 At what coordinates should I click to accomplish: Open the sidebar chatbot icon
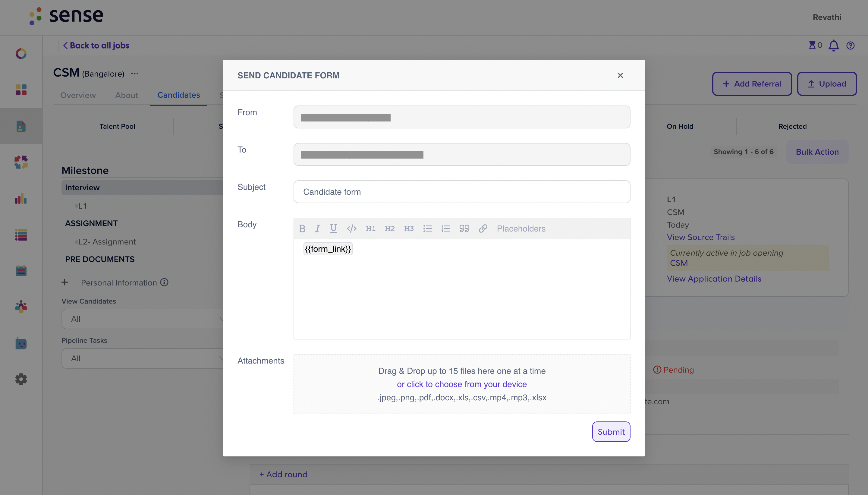(21, 343)
